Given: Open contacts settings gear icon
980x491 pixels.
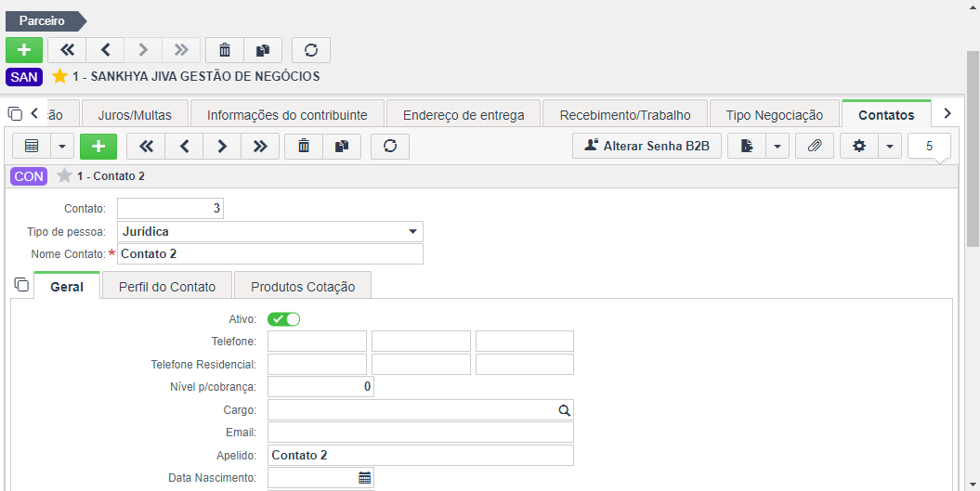Looking at the screenshot, I should coord(859,146).
